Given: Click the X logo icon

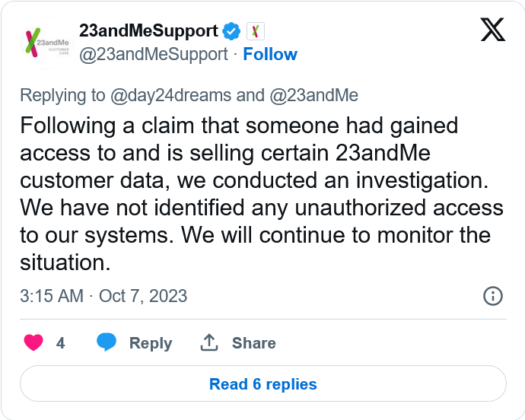Looking at the screenshot, I should (x=493, y=30).
